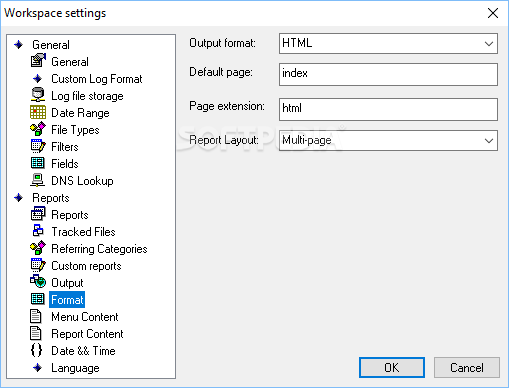Select Report Content item
The height and width of the screenshot is (388, 509).
(87, 334)
